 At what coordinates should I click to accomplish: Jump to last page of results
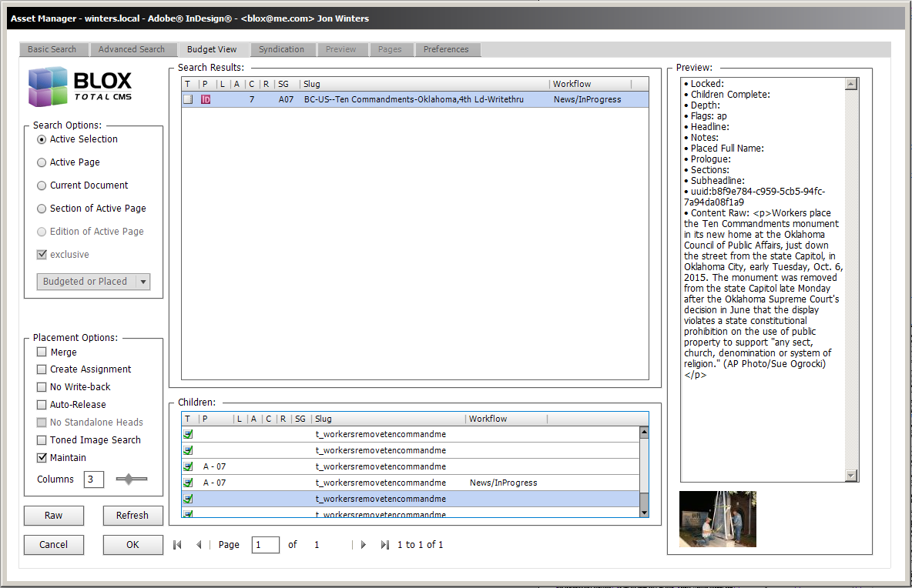tap(385, 545)
